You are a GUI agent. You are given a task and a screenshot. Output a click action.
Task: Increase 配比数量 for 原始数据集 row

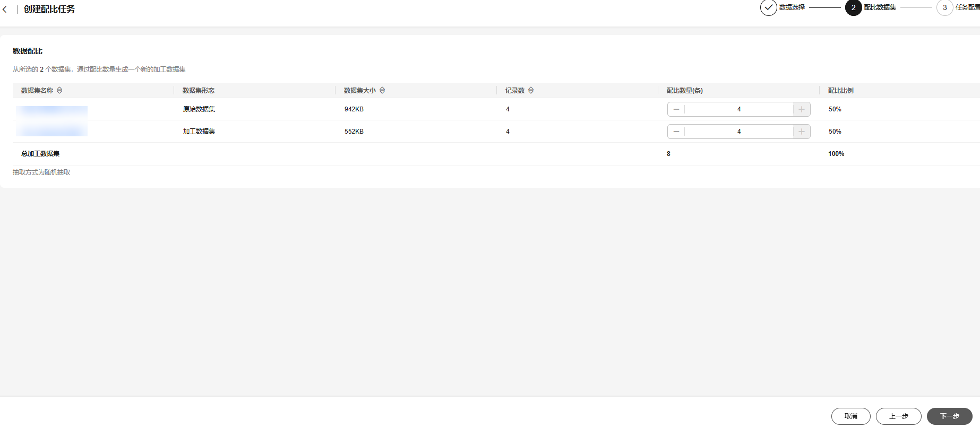pyautogui.click(x=802, y=109)
